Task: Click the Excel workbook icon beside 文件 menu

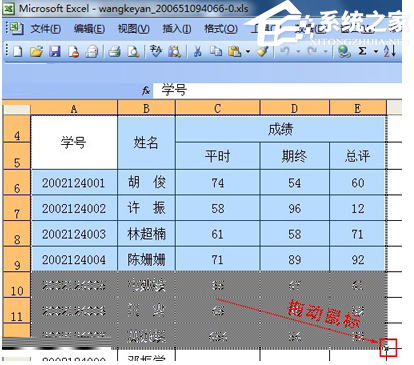Action: tap(16, 29)
